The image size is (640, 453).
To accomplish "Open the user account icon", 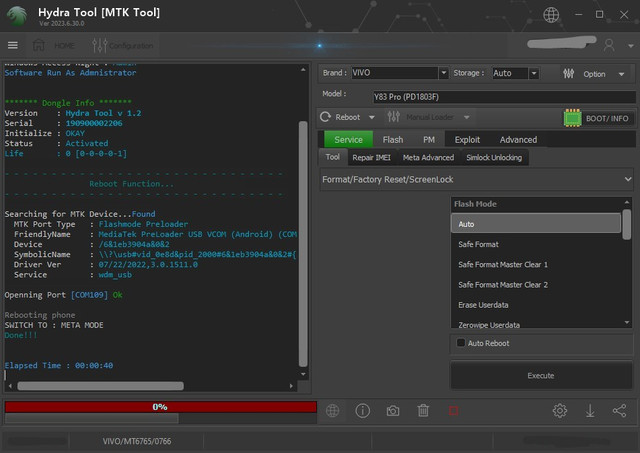I will click(x=609, y=45).
